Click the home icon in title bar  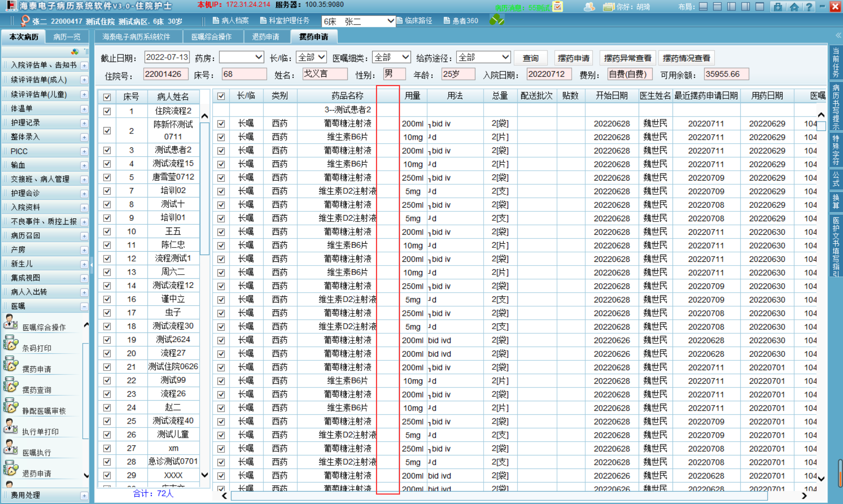(x=794, y=7)
